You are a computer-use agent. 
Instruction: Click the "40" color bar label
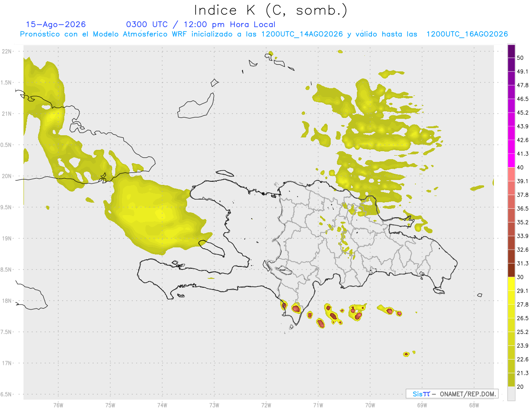521,167
